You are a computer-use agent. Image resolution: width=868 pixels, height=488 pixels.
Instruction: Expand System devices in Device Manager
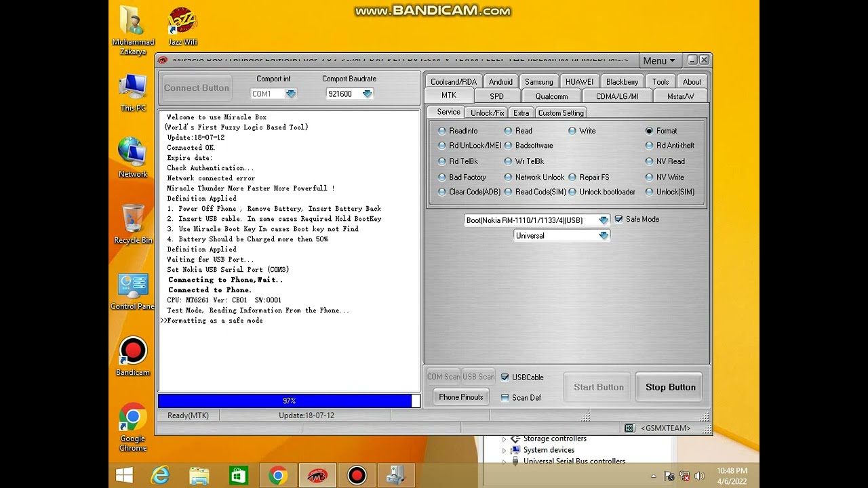pos(504,450)
